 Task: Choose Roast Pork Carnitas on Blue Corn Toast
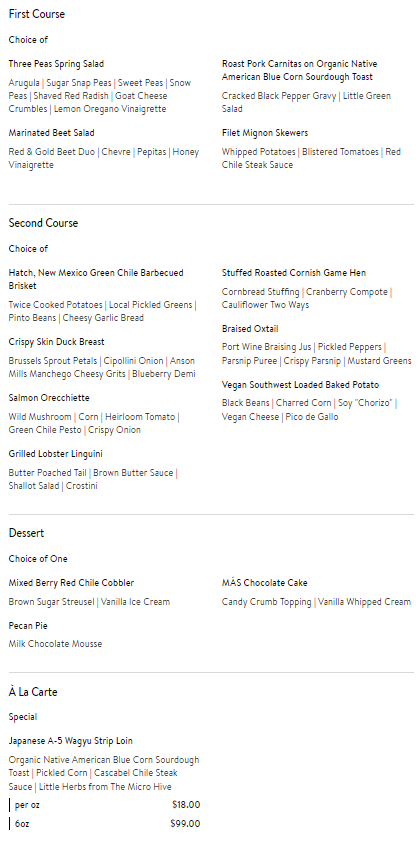299,70
